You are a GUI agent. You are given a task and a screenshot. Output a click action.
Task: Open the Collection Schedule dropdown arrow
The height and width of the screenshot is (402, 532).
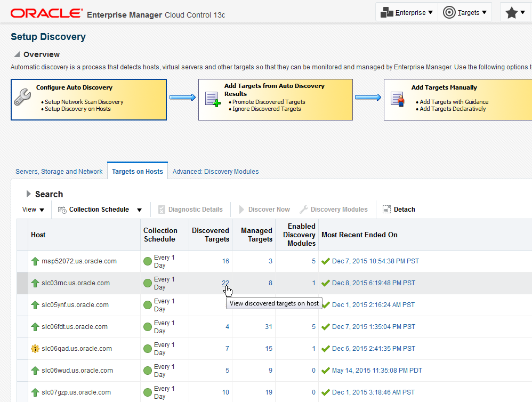click(x=139, y=210)
